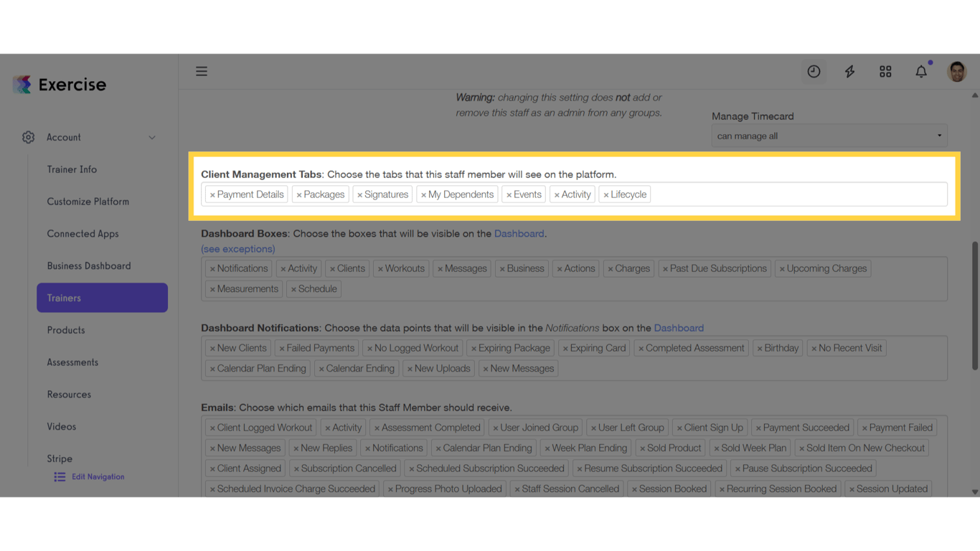This screenshot has width=980, height=551.
Task: Click the gear icon beside Account
Action: (x=28, y=137)
